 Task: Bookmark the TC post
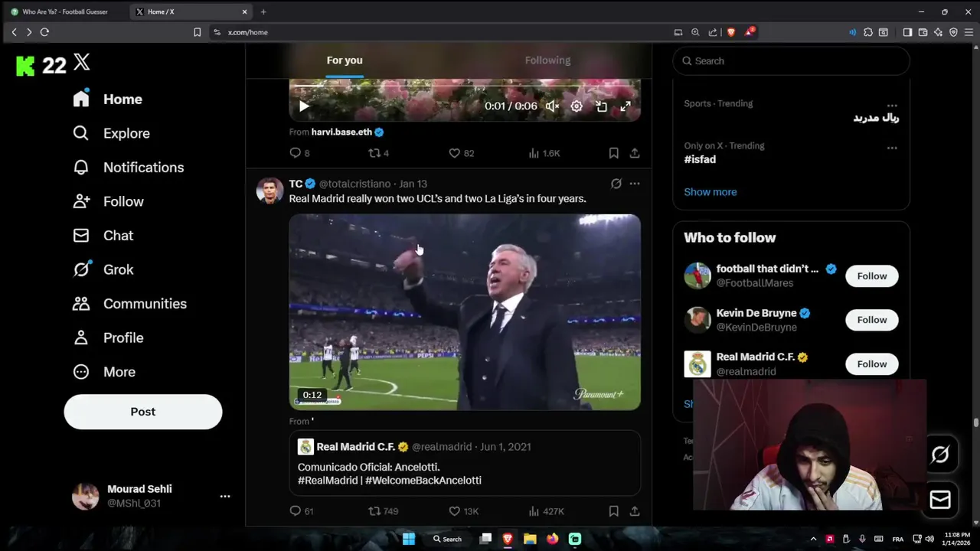[x=613, y=511]
